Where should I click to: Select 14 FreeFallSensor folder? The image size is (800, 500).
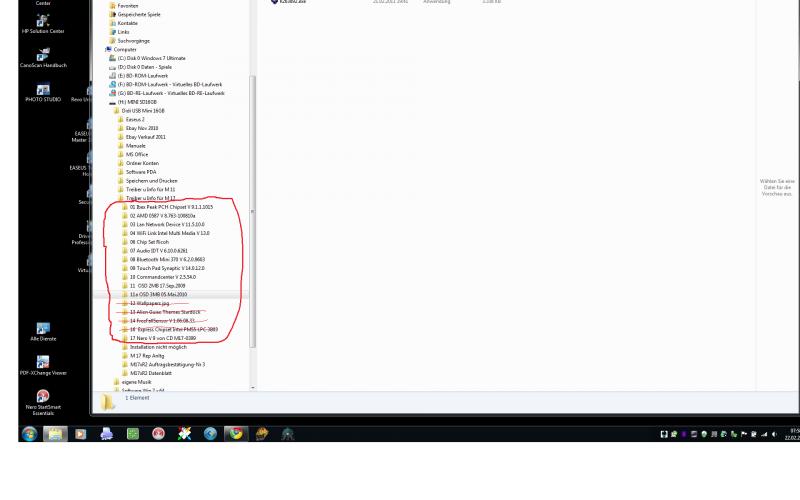(x=158, y=321)
